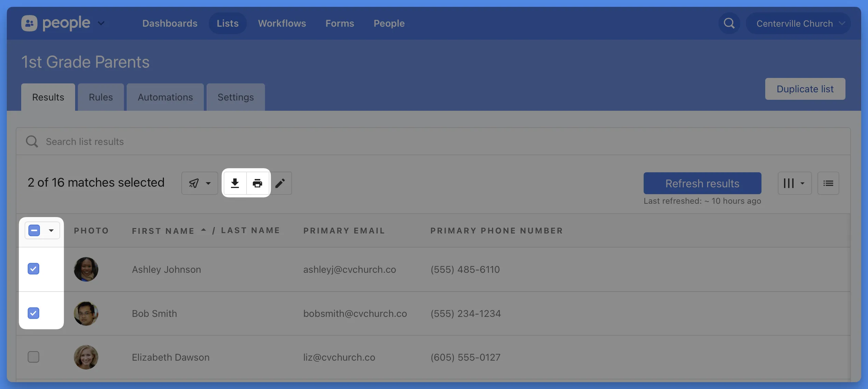Open the global search magnifier icon

pyautogui.click(x=729, y=23)
